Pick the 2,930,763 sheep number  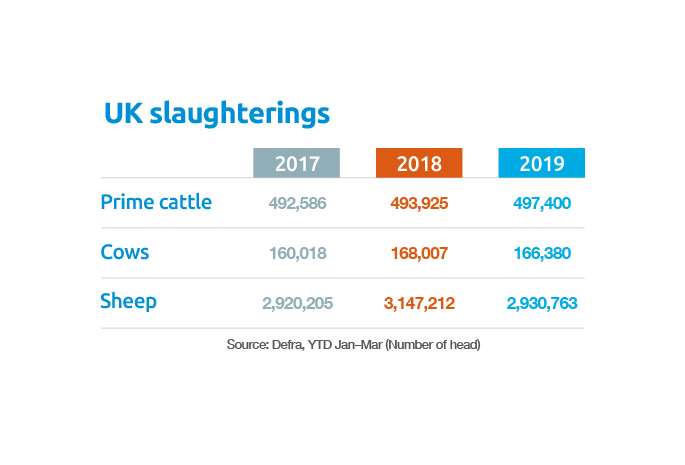(541, 303)
